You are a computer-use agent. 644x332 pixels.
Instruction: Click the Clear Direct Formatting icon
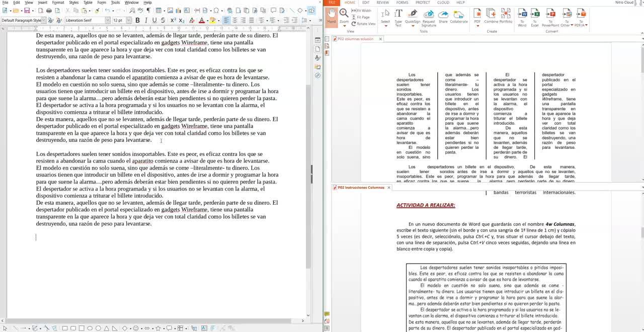pyautogui.click(x=192, y=20)
